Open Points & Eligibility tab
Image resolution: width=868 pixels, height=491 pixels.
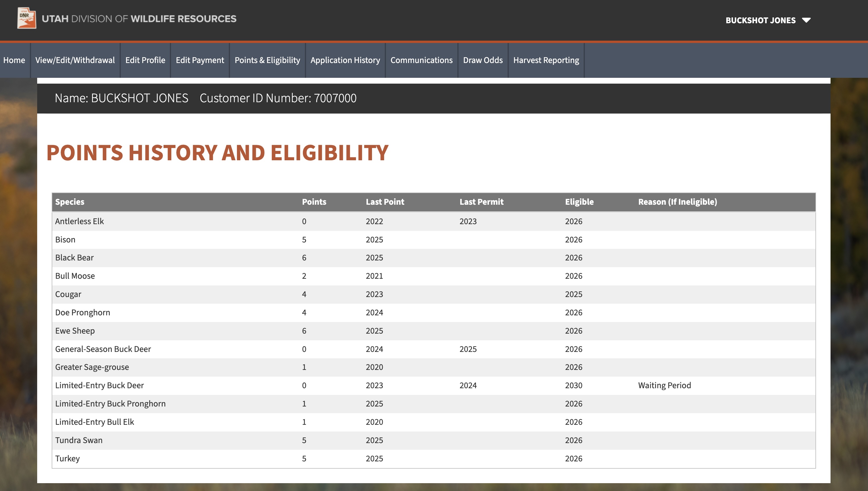click(x=267, y=60)
